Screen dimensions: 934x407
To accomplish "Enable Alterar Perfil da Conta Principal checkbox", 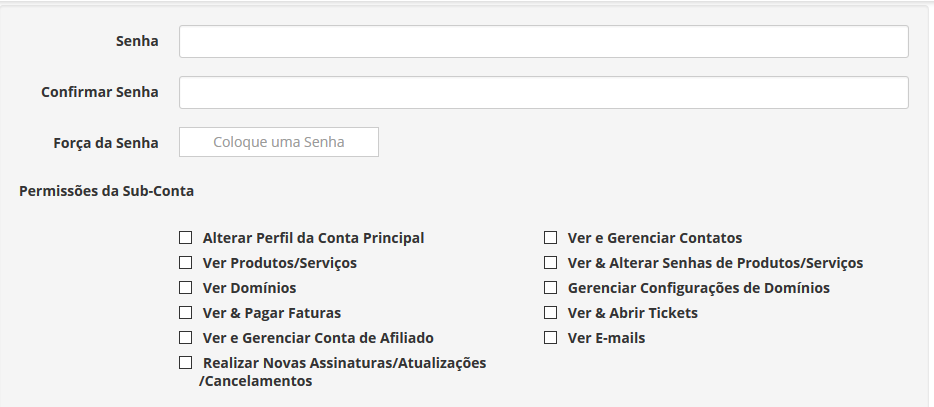I will 185,238.
